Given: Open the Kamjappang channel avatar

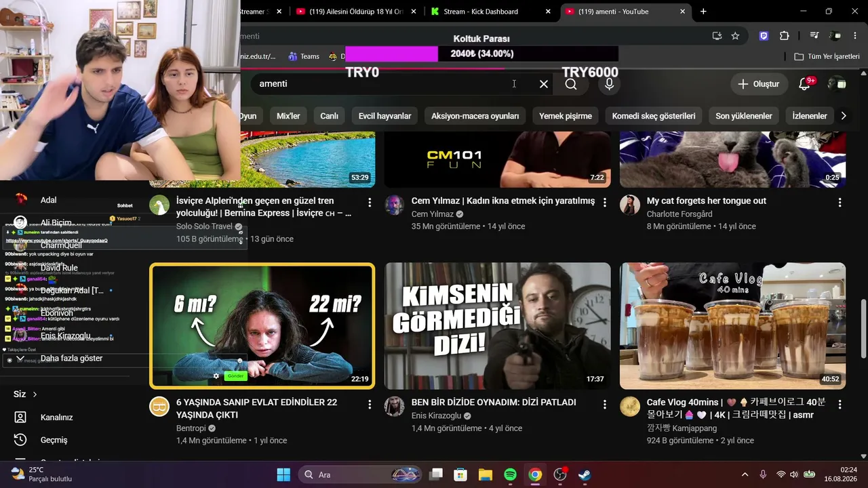Looking at the screenshot, I should [630, 407].
